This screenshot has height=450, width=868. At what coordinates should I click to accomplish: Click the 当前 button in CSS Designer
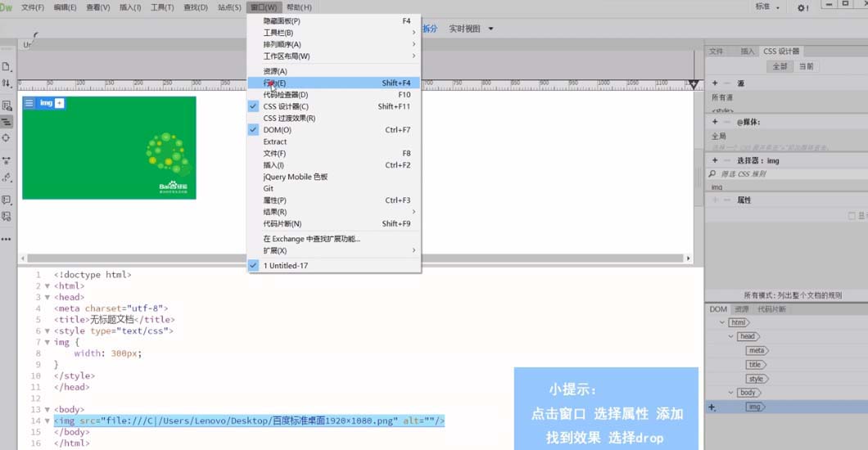coord(807,67)
